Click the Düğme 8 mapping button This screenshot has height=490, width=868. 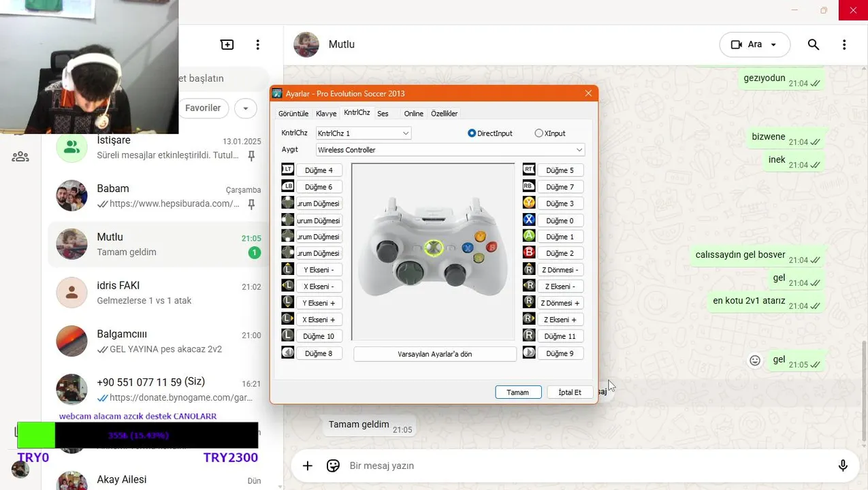(x=319, y=353)
